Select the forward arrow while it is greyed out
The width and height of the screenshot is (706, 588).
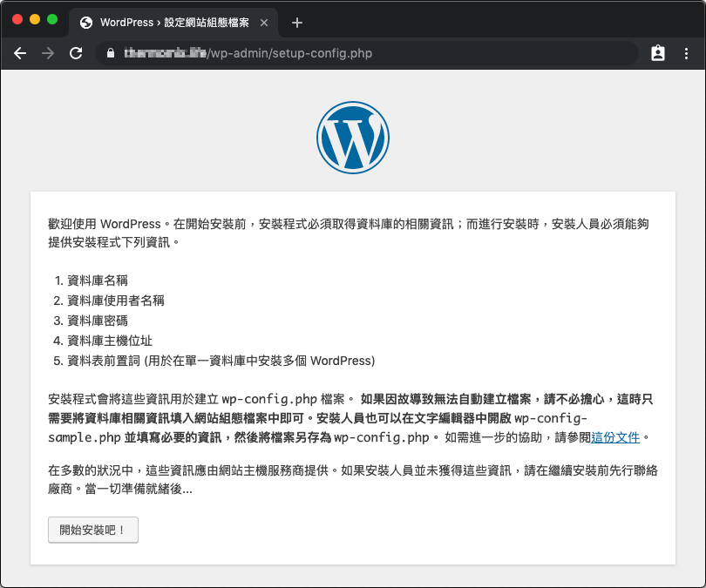[x=49, y=53]
